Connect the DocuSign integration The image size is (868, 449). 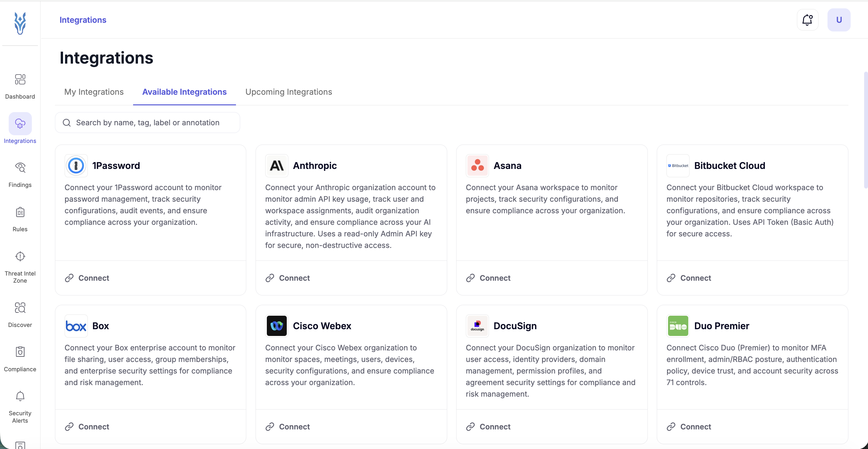point(488,427)
